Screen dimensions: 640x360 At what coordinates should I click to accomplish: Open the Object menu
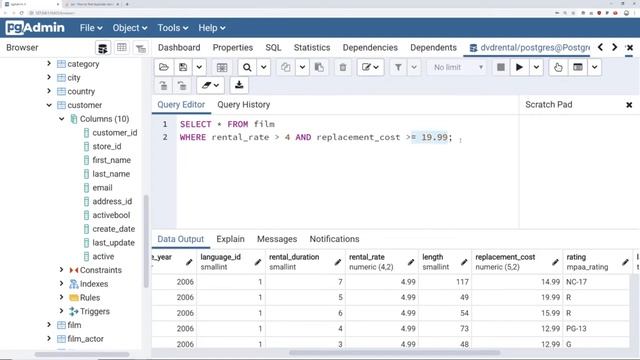130,28
